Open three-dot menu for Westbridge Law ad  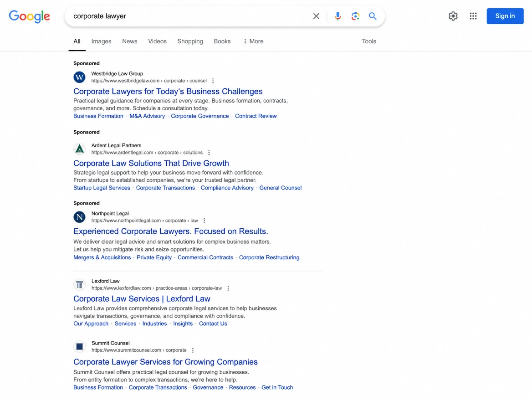213,81
